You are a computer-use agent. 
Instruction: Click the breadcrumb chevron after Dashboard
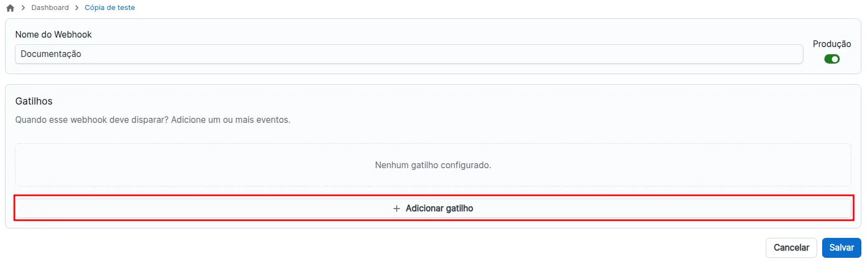pyautogui.click(x=77, y=8)
